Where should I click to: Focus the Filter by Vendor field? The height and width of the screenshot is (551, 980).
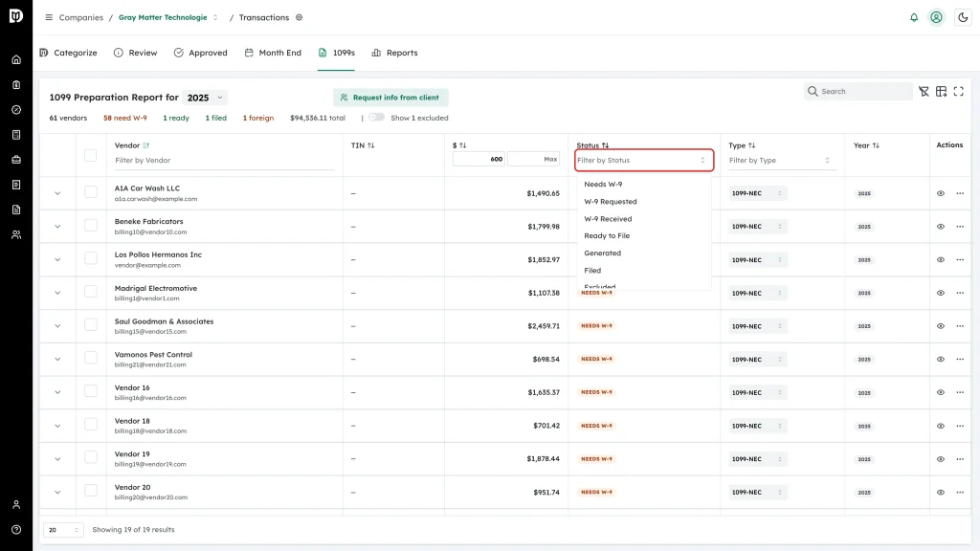click(224, 161)
